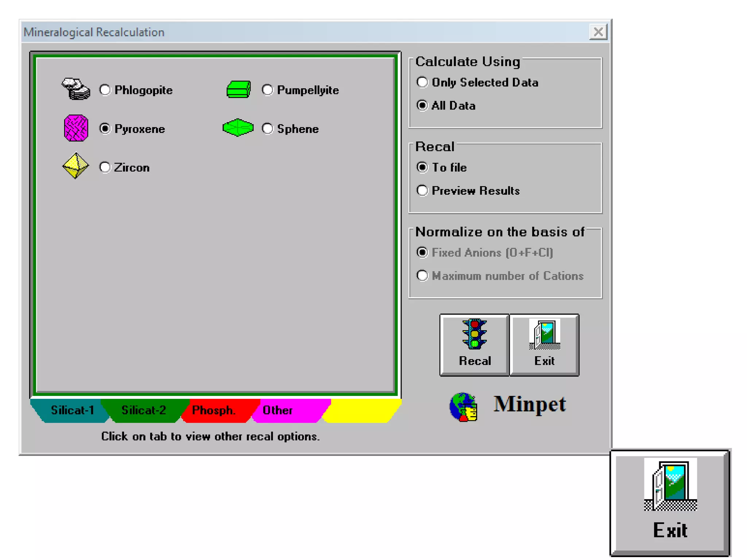Select the Phlogopite radio button
This screenshot has height=560, width=747.
(105, 90)
